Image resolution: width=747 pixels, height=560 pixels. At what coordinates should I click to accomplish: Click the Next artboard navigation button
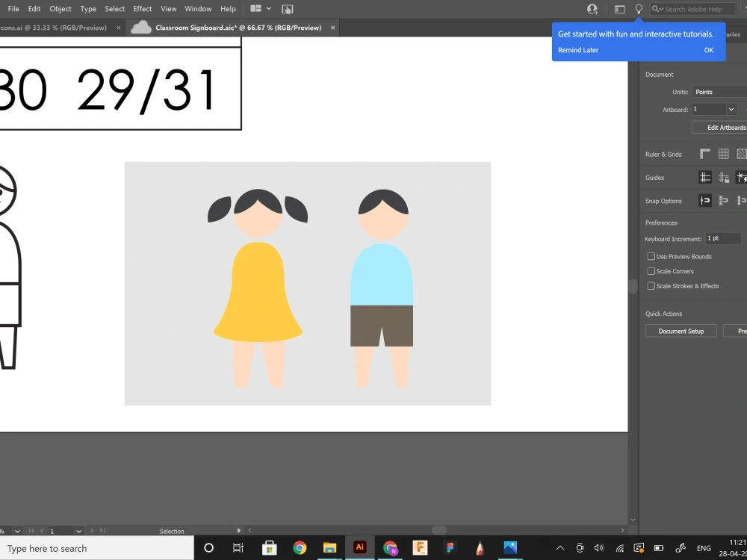[91, 530]
